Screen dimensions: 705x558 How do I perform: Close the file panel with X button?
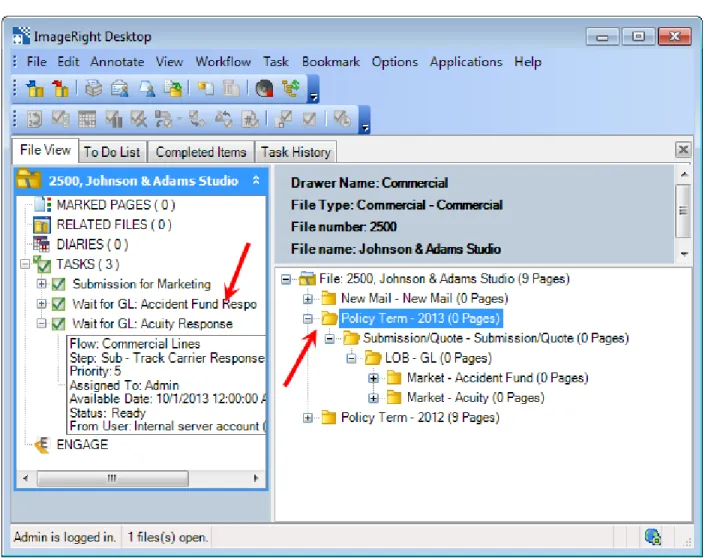tap(683, 149)
